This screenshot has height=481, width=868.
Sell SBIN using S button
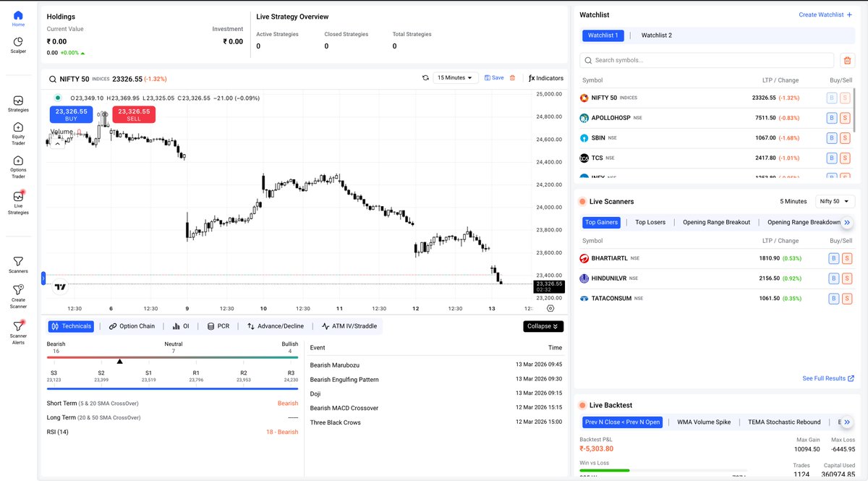846,137
